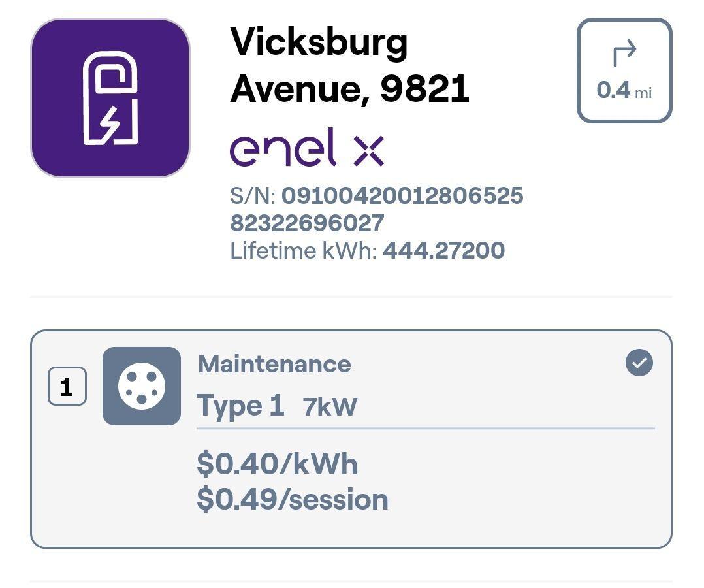
Task: Select the Maintenance status label
Action: click(274, 364)
